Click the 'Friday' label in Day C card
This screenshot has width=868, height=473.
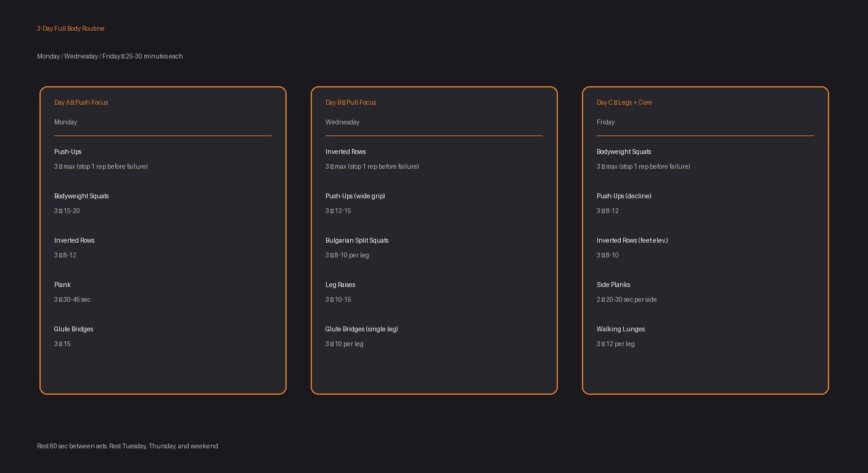click(x=605, y=122)
